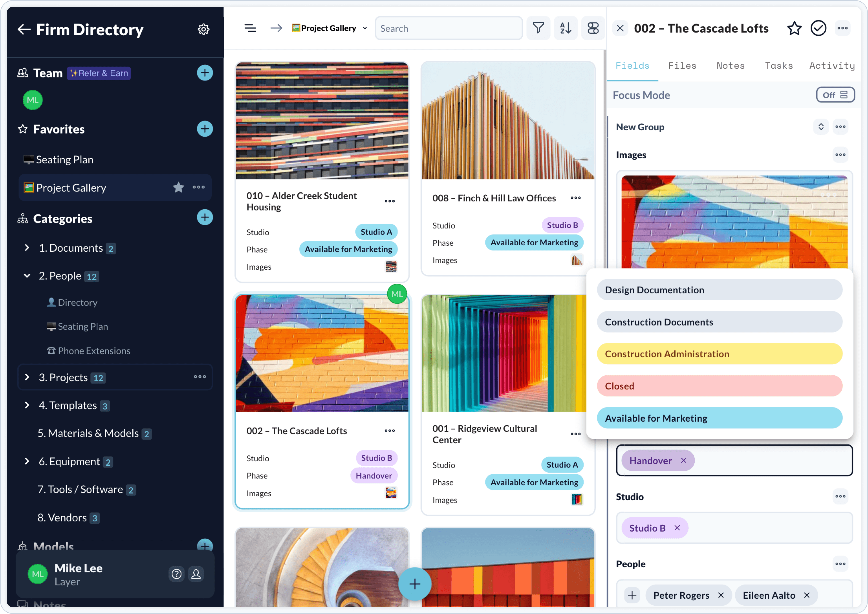Switch to the Tasks tab

click(x=779, y=66)
